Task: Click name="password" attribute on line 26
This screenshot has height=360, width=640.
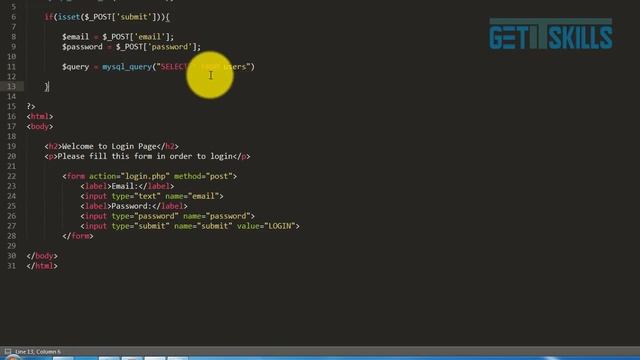Action: point(217,216)
